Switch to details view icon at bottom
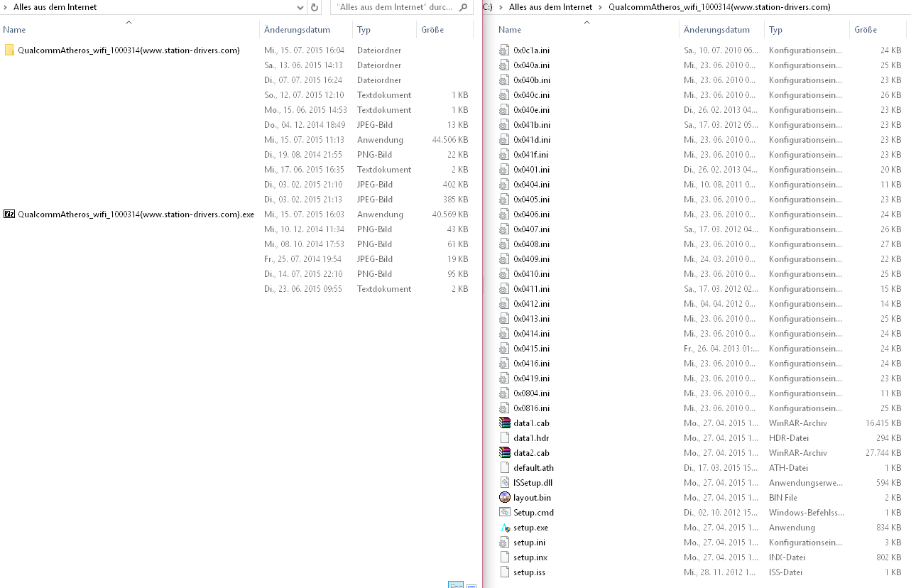Screen dimensions: 911x588 coord(455,584)
